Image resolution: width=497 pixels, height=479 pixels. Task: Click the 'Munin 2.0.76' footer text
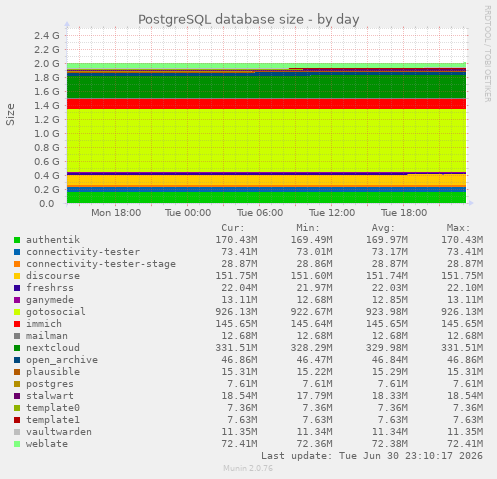(248, 468)
